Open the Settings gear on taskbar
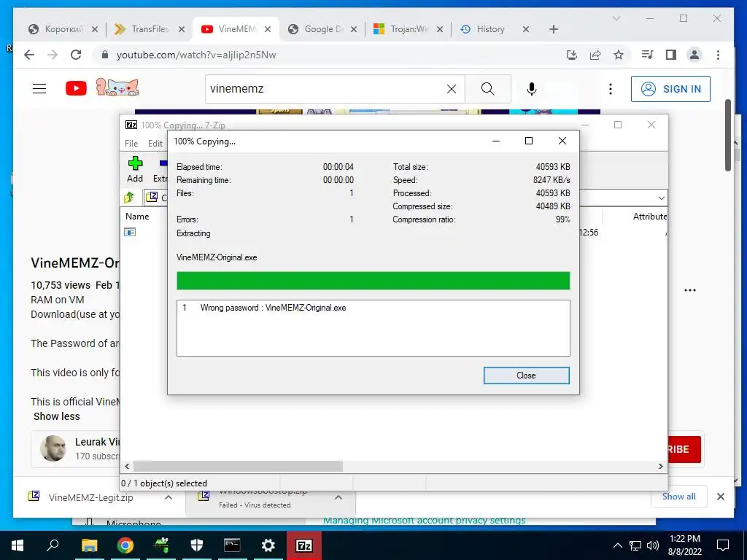 pyautogui.click(x=268, y=545)
